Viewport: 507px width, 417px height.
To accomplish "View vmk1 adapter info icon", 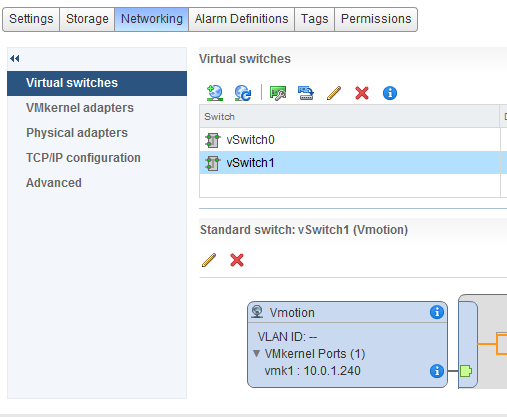I will tap(437, 371).
